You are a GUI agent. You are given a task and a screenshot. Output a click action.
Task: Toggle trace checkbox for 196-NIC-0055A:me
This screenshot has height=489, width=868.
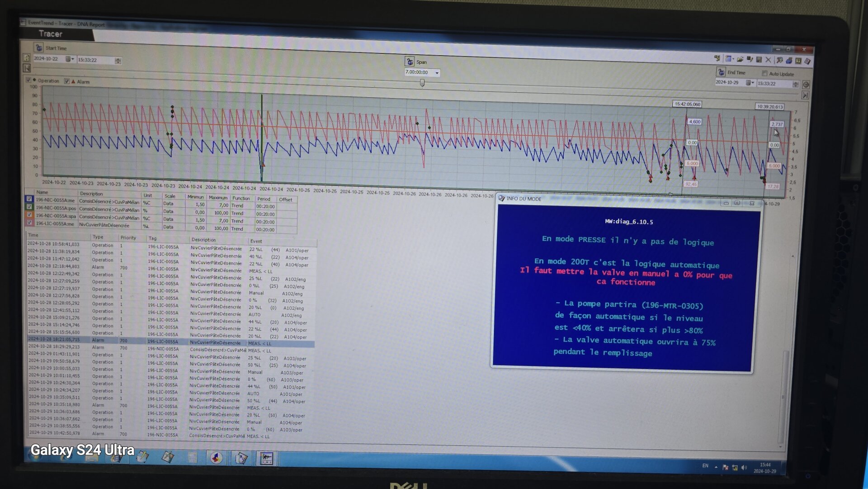[29, 199]
